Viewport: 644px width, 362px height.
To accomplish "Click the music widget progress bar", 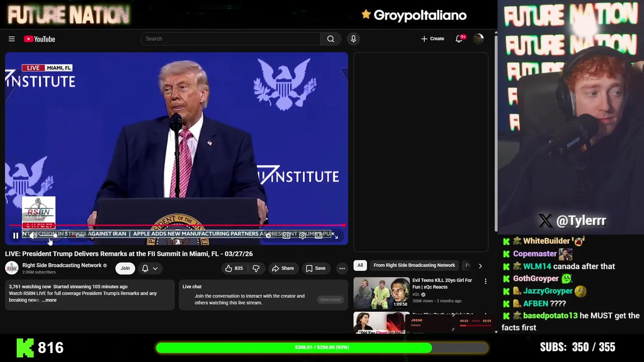I will 475,325.
